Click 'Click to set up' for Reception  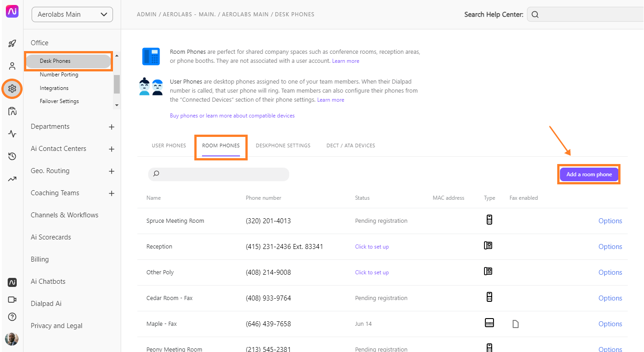(372, 247)
